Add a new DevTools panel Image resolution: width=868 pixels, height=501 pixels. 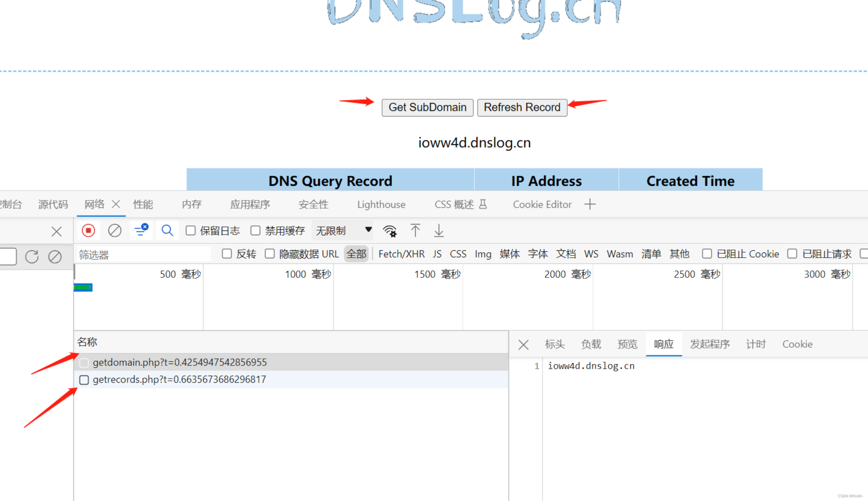(590, 204)
